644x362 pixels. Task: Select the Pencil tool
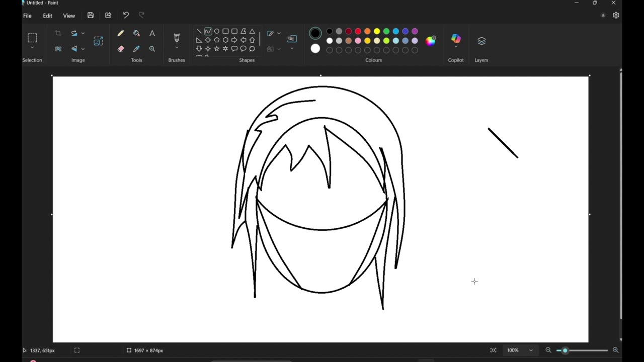(x=121, y=34)
